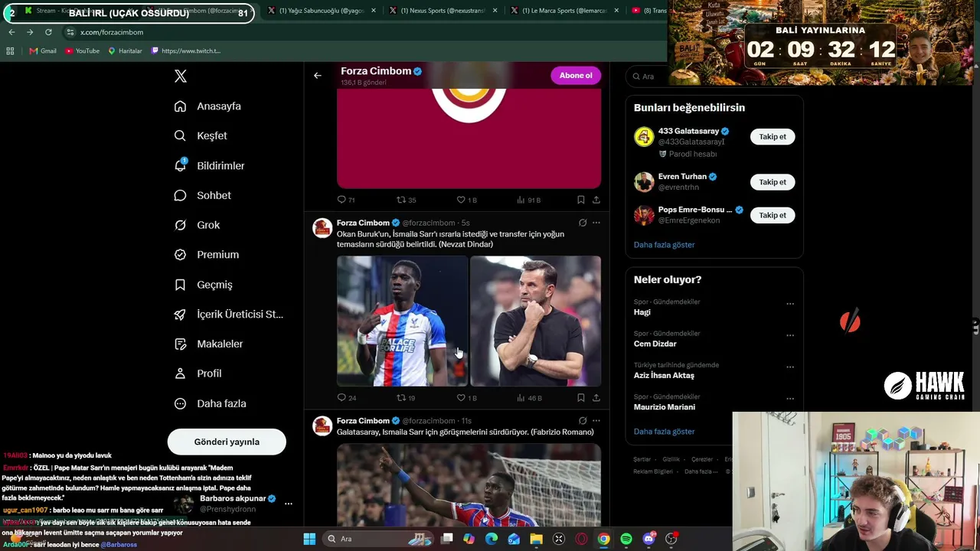Image resolution: width=980 pixels, height=551 pixels.
Task: Switch to Nexus Sports browser tab
Action: [x=444, y=11]
